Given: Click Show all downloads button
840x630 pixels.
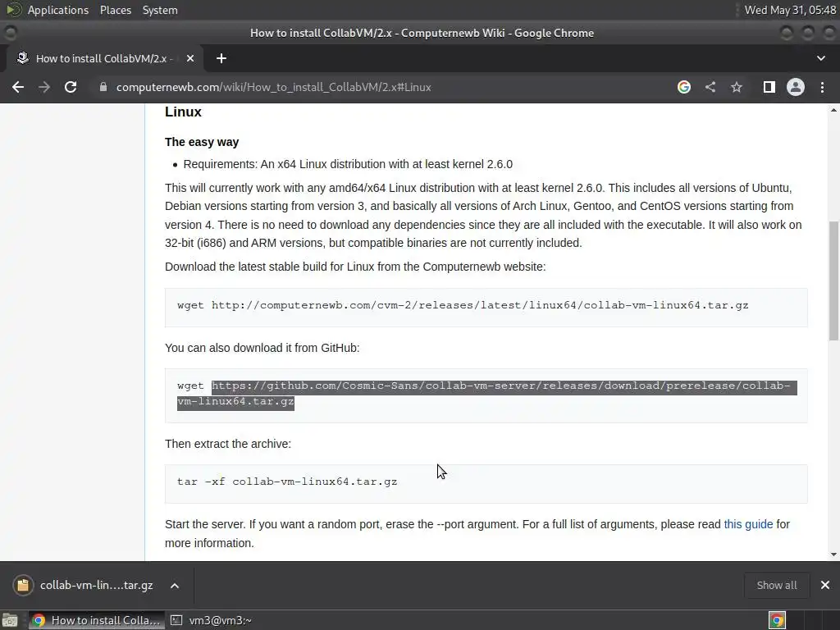Looking at the screenshot, I should 776,585.
